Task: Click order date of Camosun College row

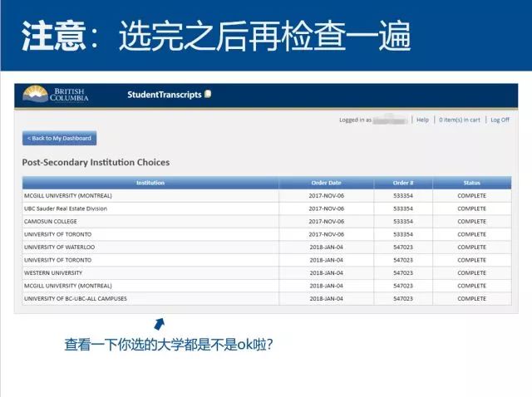Action: coord(326,222)
